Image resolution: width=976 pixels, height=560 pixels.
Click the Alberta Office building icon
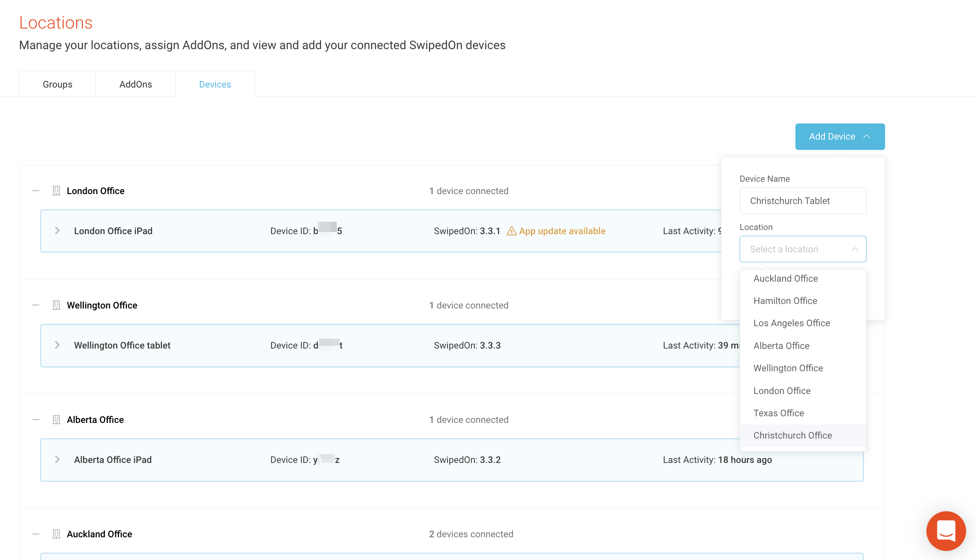pyautogui.click(x=57, y=420)
